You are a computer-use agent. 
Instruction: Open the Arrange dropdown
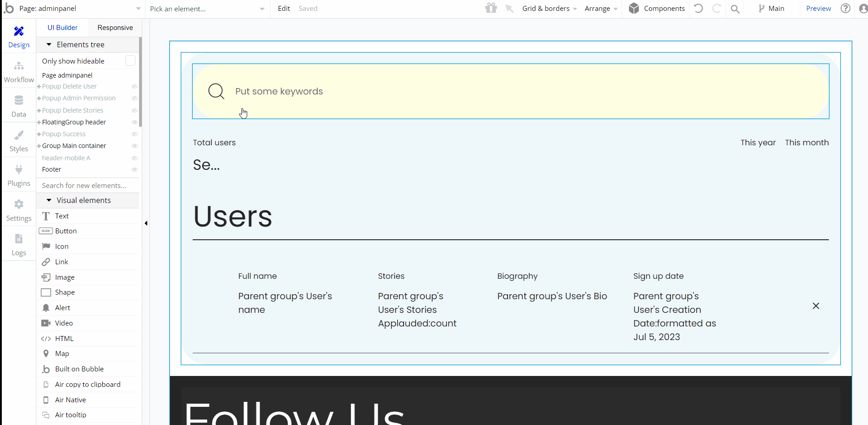point(601,9)
